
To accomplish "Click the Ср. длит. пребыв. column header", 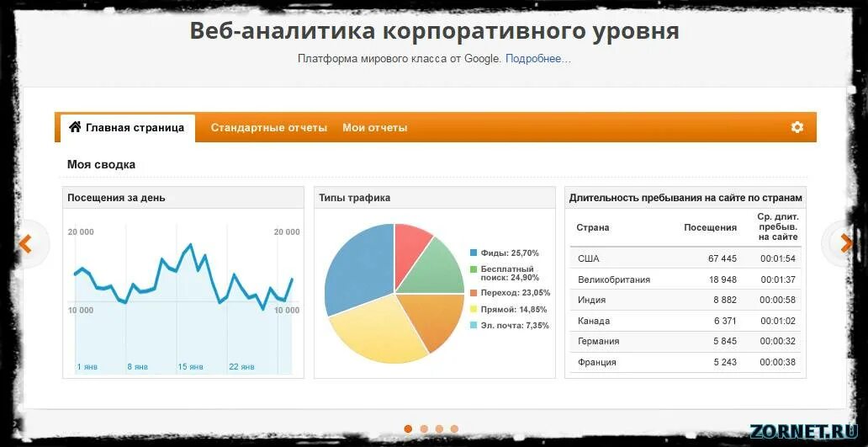I will (x=777, y=227).
